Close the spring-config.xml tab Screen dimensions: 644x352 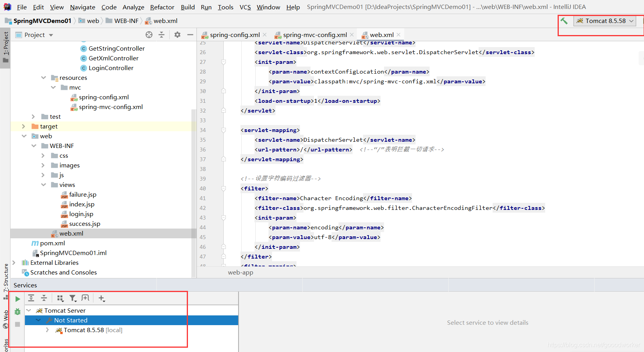pyautogui.click(x=265, y=35)
